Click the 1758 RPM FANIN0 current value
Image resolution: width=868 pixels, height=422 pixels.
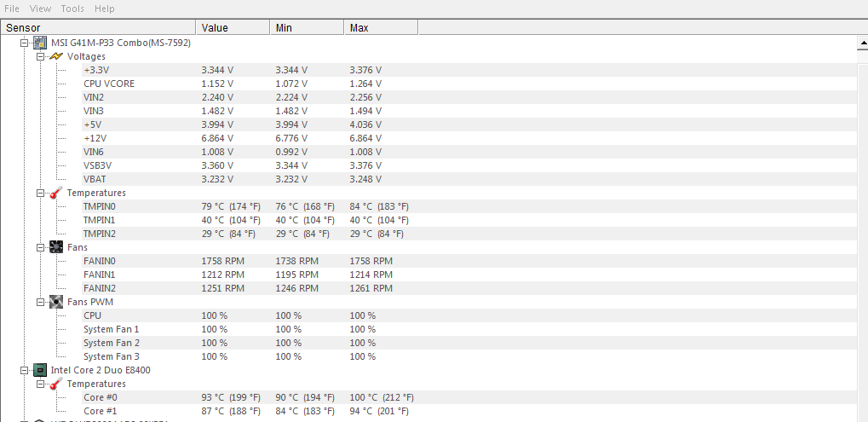(x=222, y=261)
